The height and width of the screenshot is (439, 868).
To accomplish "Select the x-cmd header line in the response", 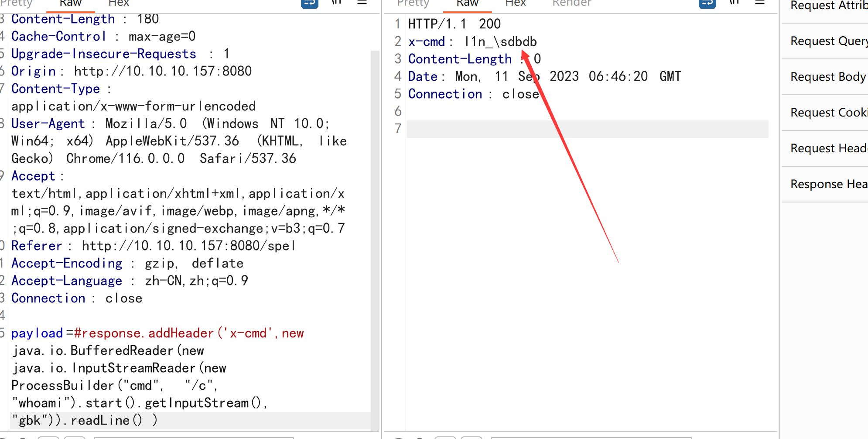I will click(x=471, y=41).
